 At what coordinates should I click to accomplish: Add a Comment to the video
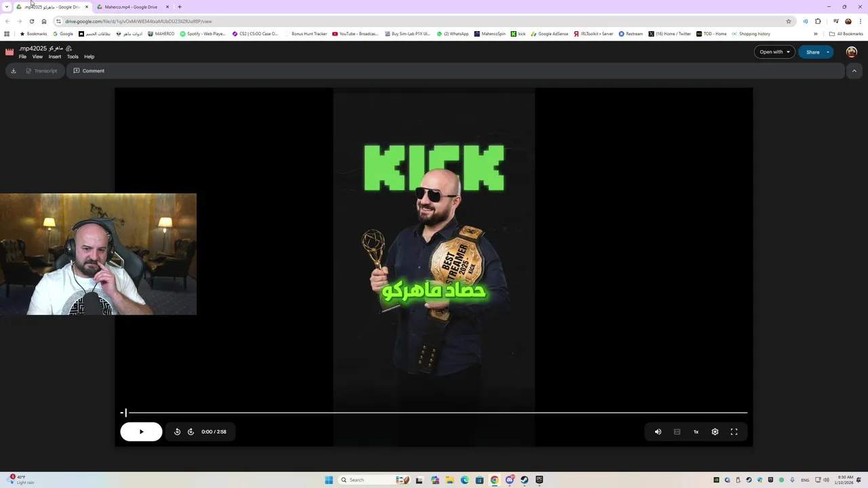point(89,70)
